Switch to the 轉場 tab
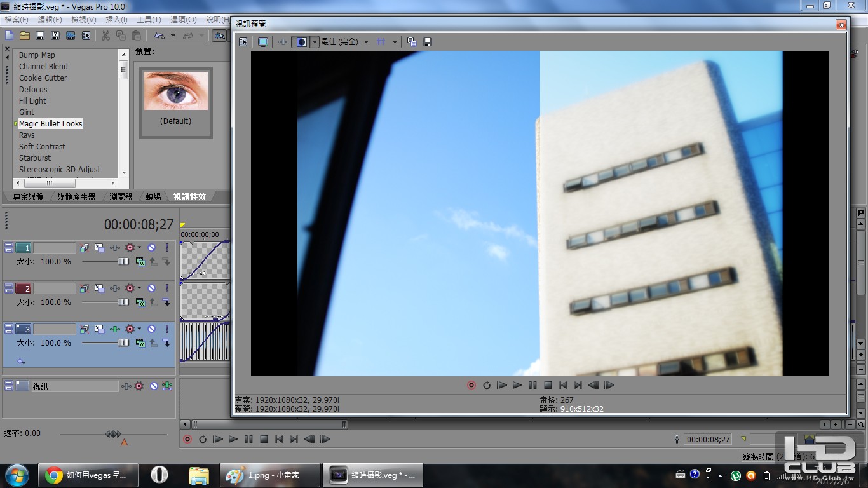868x488 pixels. click(153, 197)
